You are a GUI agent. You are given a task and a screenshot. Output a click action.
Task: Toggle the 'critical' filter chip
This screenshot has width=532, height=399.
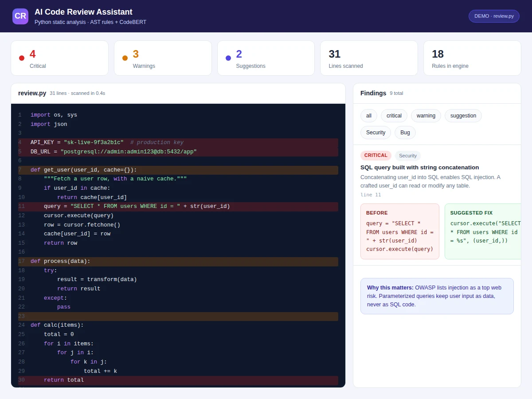394,116
